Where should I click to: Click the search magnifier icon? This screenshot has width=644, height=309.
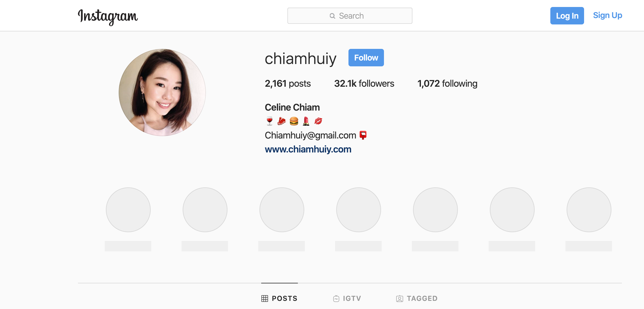coord(332,16)
